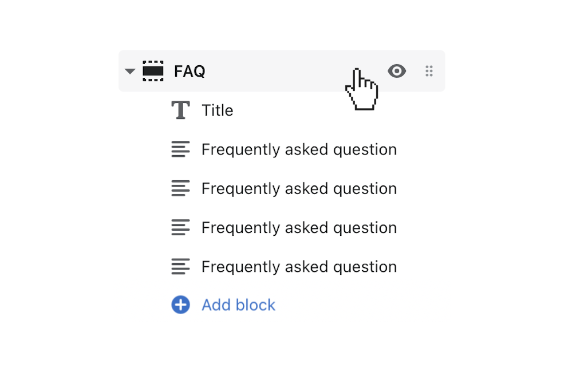Open the Title block settings
This screenshot has width=588, height=368.
(217, 110)
